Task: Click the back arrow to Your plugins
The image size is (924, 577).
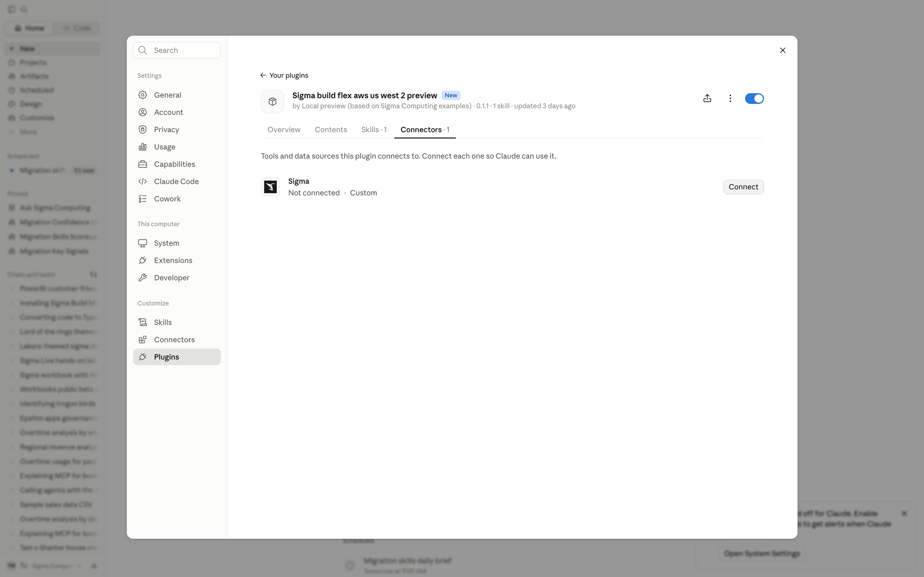Action: (x=263, y=75)
